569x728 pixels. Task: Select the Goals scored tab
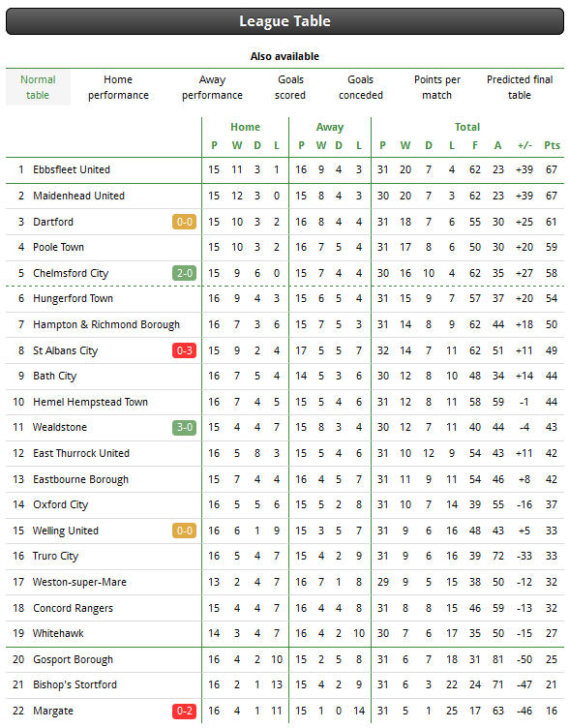coord(290,87)
